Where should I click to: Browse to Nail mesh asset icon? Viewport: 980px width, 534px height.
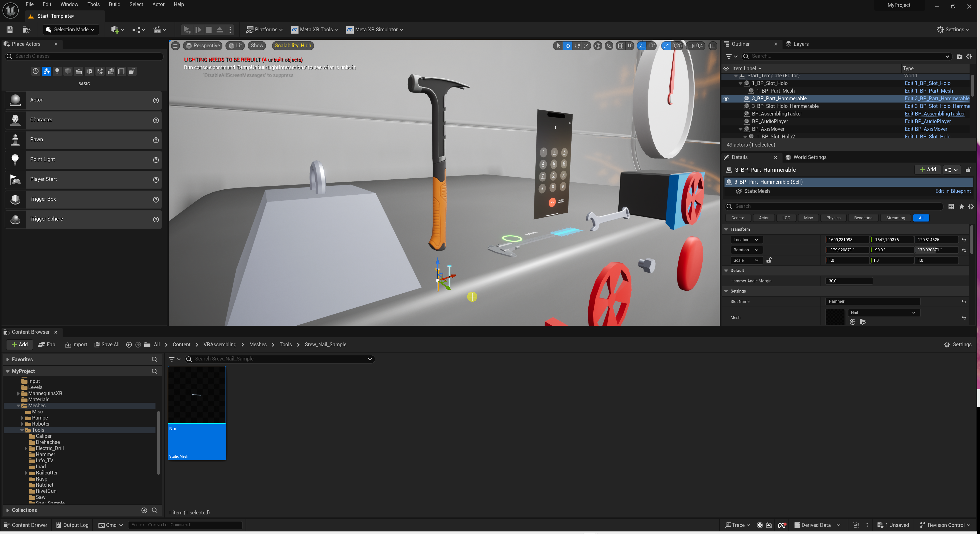tap(862, 322)
